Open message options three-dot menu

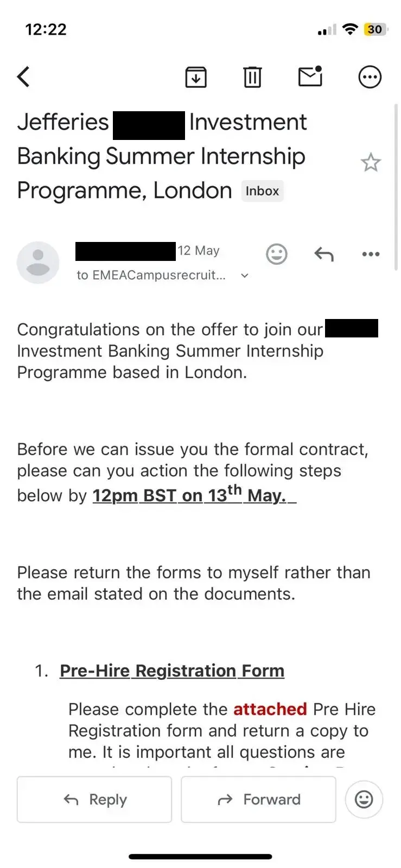[x=371, y=254]
